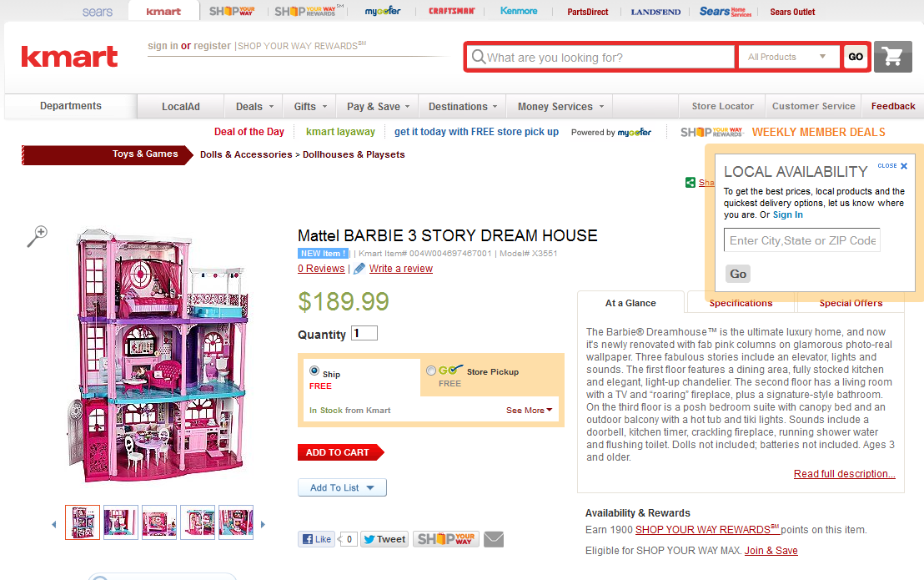Show next product thumbnails with right arrow
Image resolution: width=924 pixels, height=580 pixels.
[263, 524]
